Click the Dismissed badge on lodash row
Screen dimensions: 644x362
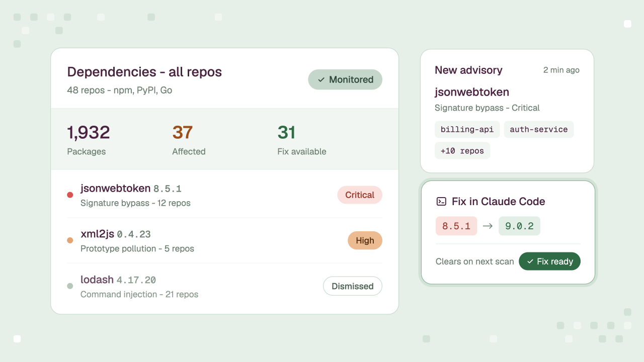click(353, 286)
